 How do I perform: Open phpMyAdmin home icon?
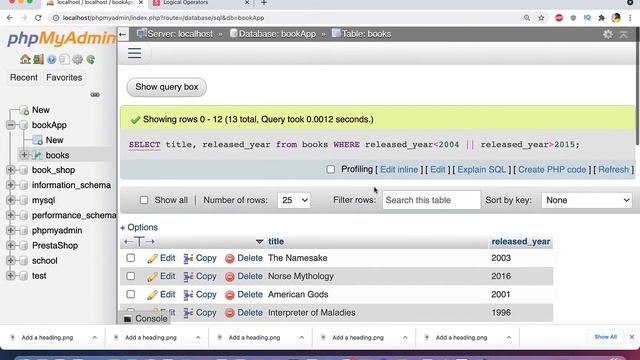[25, 59]
